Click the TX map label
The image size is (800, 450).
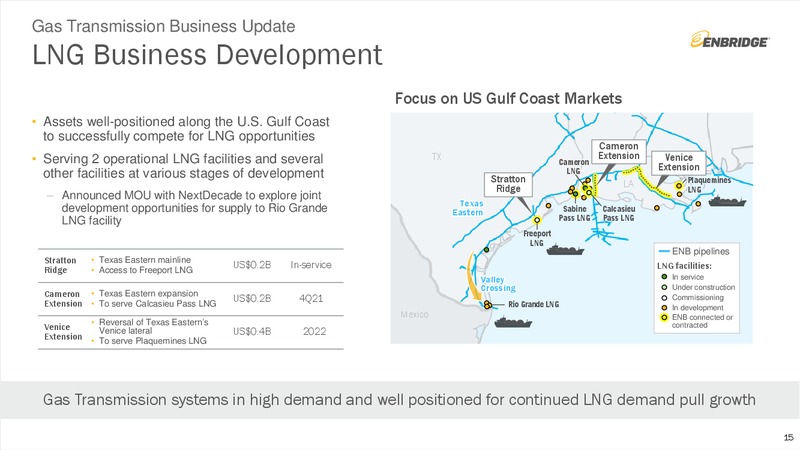(436, 157)
